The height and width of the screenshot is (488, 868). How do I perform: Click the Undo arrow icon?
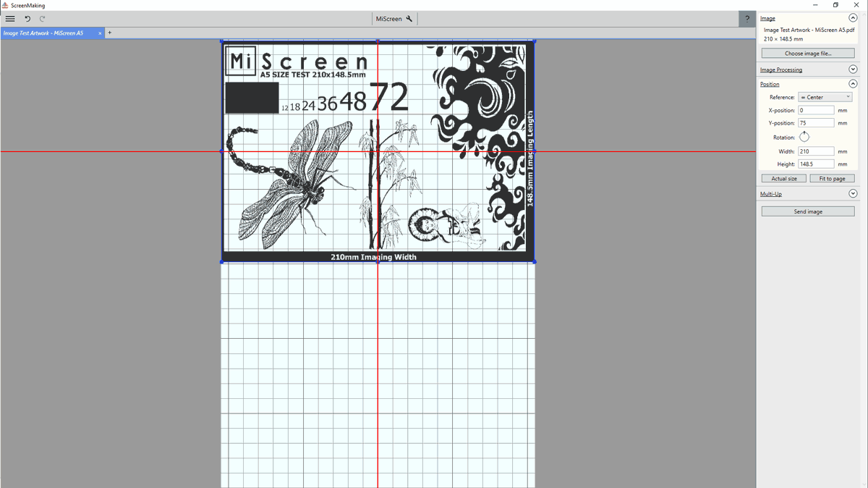point(27,19)
